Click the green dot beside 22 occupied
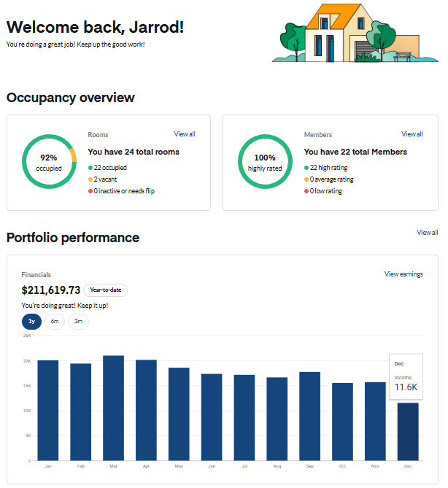The image size is (448, 488). coord(90,168)
